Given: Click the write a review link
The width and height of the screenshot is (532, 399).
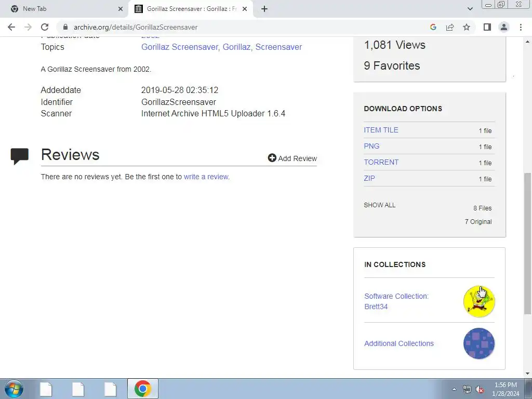Looking at the screenshot, I should coord(206,177).
